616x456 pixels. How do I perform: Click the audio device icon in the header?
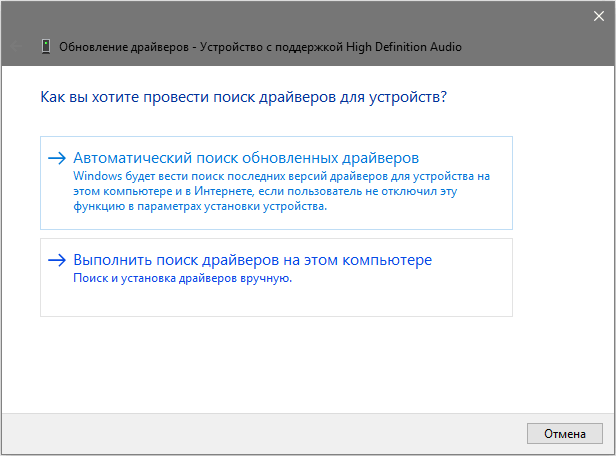click(46, 47)
